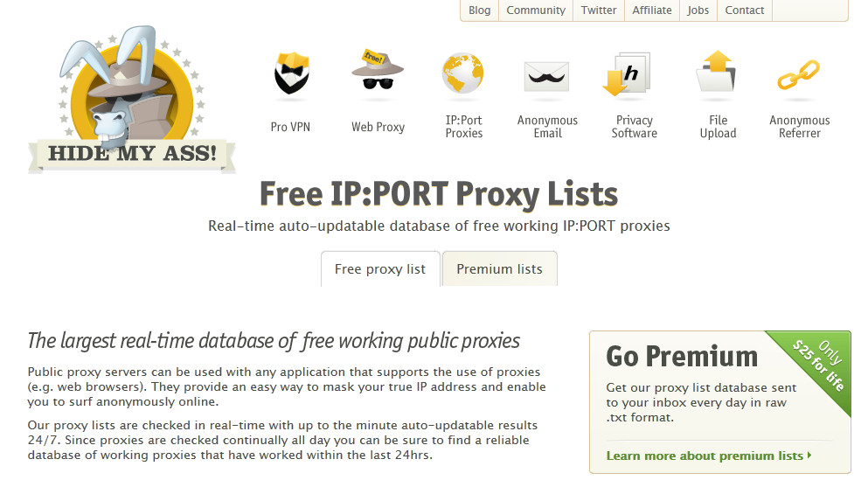
Task: Select the IP:Port Proxies globe icon
Action: [x=462, y=73]
